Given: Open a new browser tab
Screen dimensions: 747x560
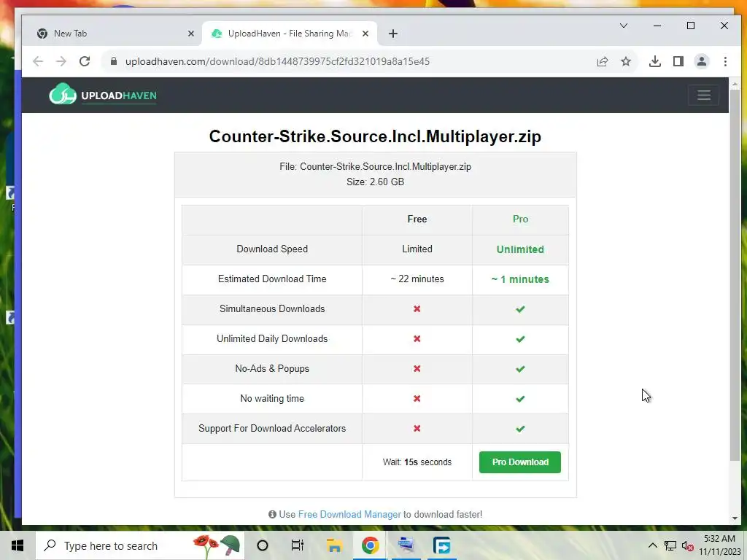Looking at the screenshot, I should coord(393,34).
